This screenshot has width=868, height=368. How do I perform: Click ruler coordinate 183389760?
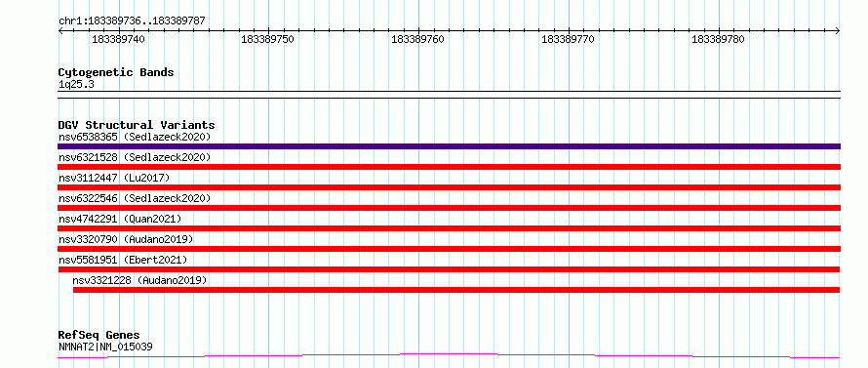418,39
